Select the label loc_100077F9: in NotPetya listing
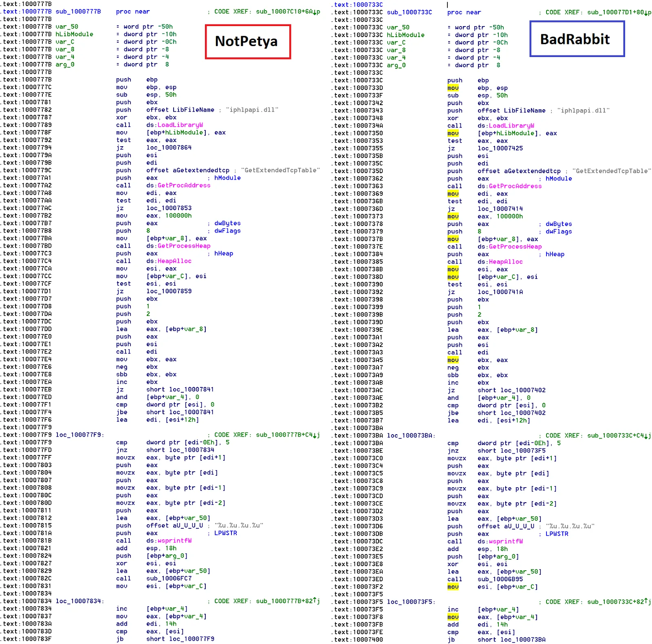 pyautogui.click(x=80, y=435)
